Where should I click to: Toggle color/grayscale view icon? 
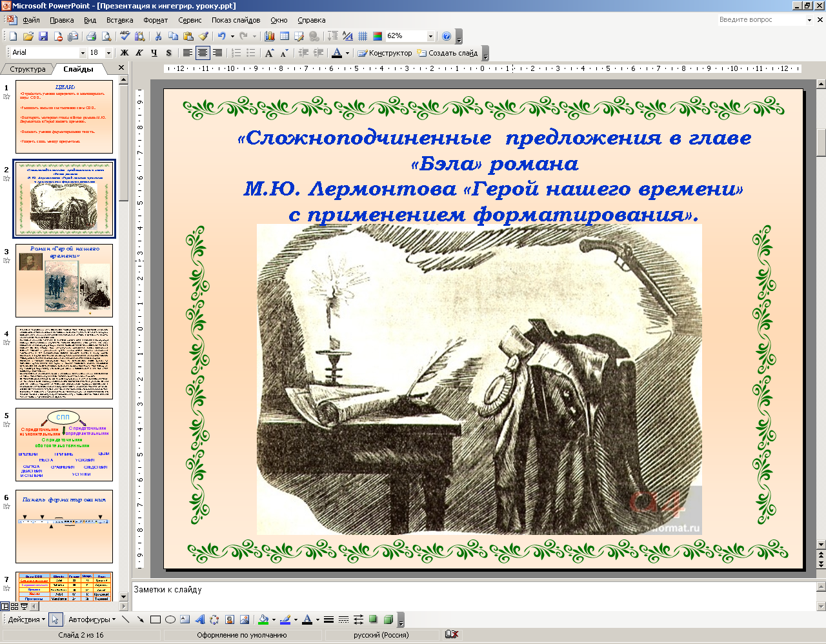[378, 36]
